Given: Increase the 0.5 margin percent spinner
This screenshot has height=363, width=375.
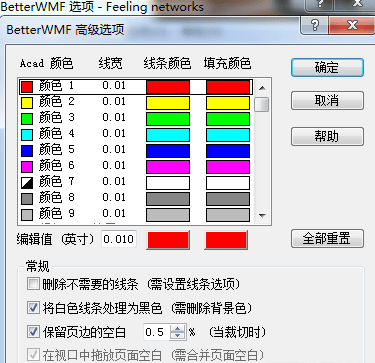Looking at the screenshot, I should [177, 328].
